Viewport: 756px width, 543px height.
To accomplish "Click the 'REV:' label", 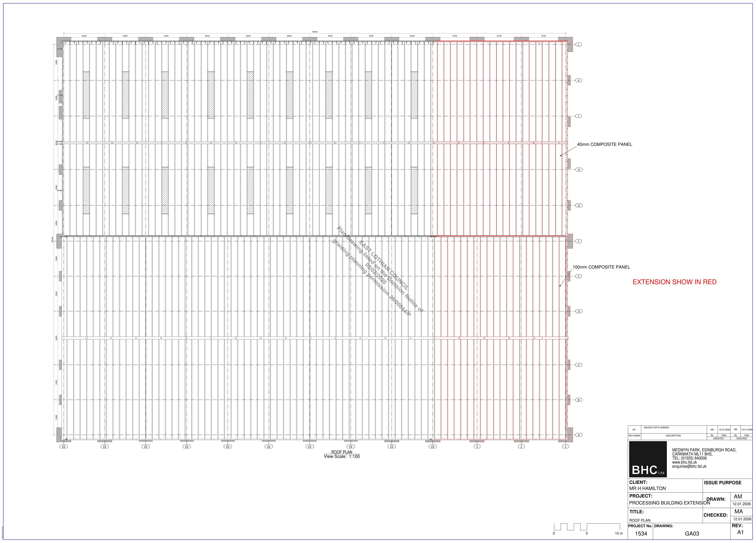I will click(x=737, y=525).
